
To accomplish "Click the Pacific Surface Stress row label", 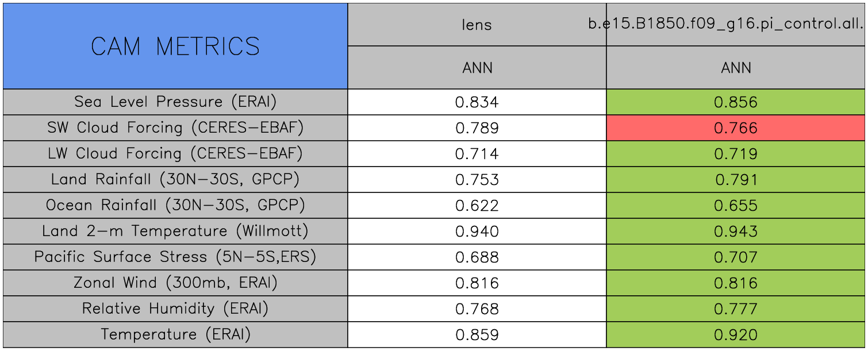I will click(x=175, y=257).
